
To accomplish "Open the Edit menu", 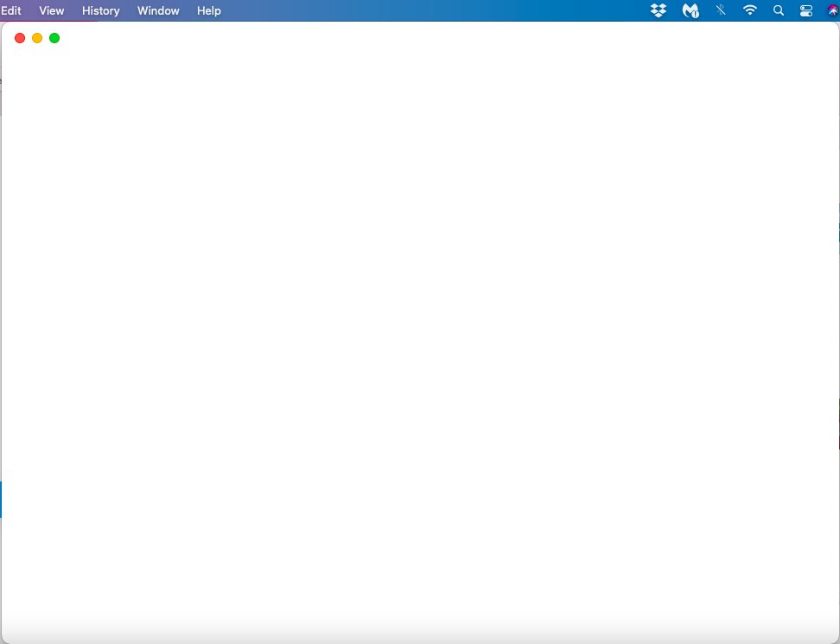I will (10, 10).
